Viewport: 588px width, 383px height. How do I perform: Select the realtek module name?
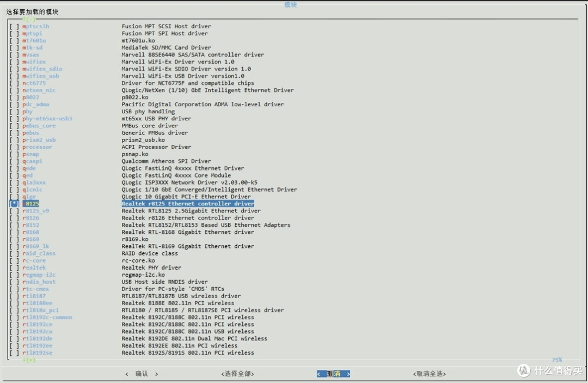(x=34, y=268)
